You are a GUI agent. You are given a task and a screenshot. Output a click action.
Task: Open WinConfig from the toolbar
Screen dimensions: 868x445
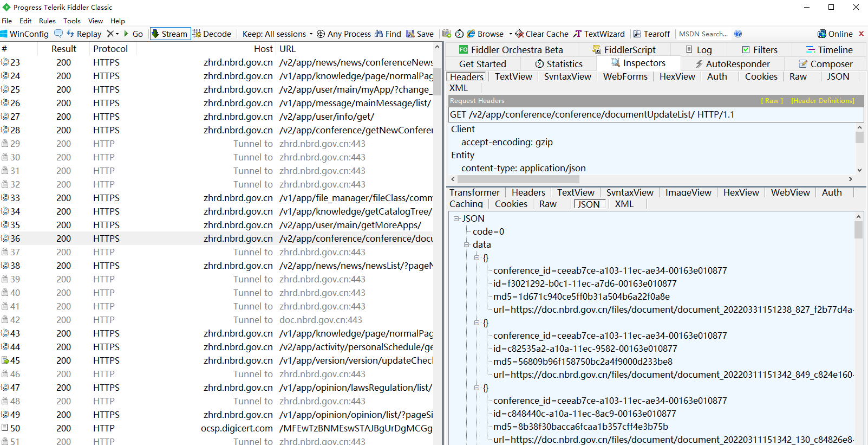point(24,34)
